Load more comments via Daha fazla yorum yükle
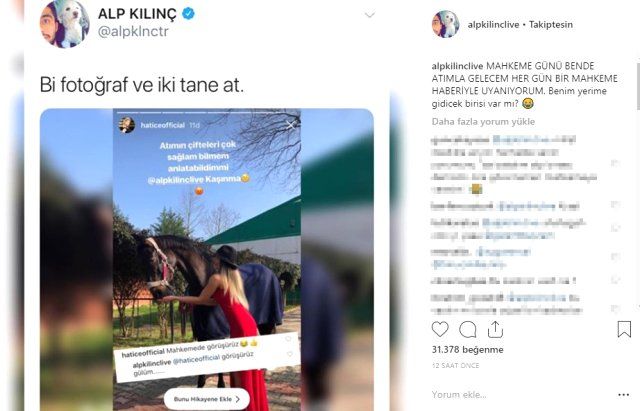This screenshot has width=640, height=411. (483, 122)
